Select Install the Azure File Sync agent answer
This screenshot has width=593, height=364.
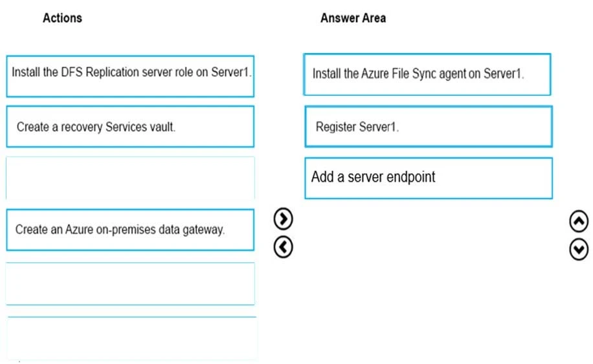click(427, 74)
